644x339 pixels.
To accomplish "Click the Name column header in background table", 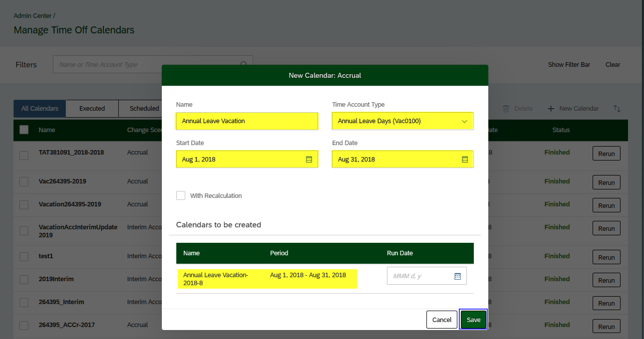I will (47, 130).
